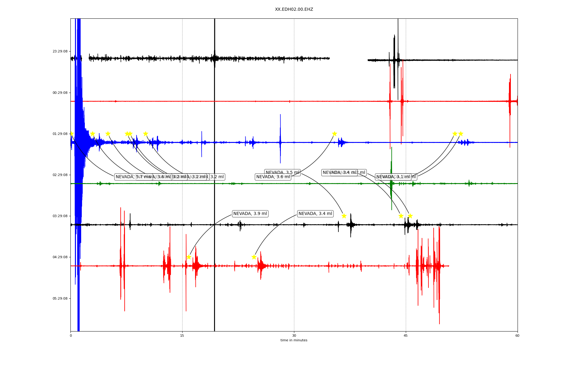Click the yellow star near minute 10 on the blue trace

(x=145, y=134)
